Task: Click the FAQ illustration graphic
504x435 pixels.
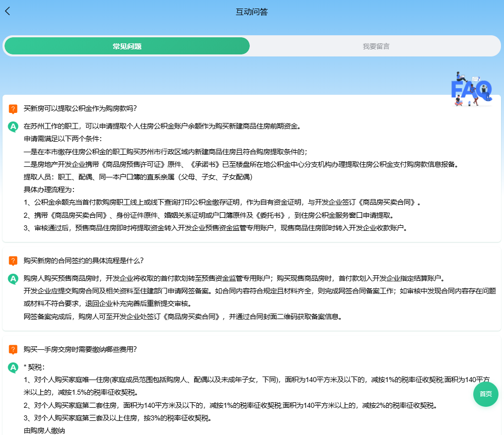Action: (x=471, y=89)
